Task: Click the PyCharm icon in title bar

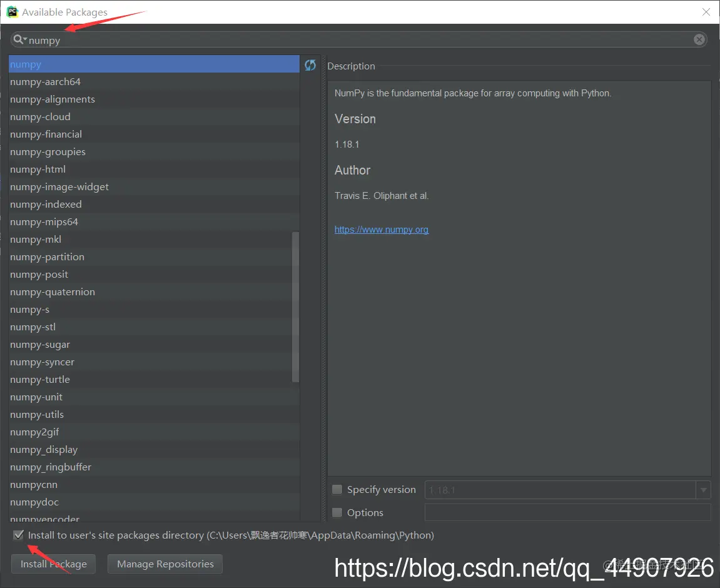Action: [13, 12]
